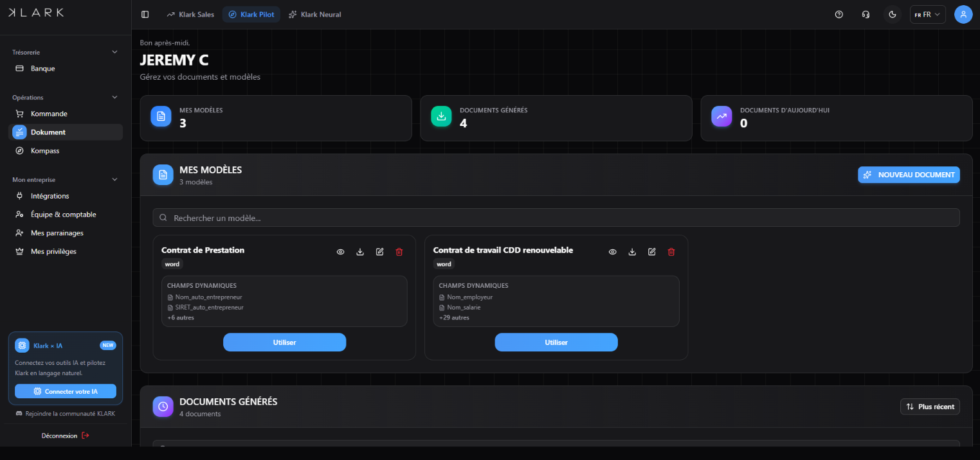The width and height of the screenshot is (980, 460).
Task: Click the +6 autres fields text
Action: pos(181,317)
